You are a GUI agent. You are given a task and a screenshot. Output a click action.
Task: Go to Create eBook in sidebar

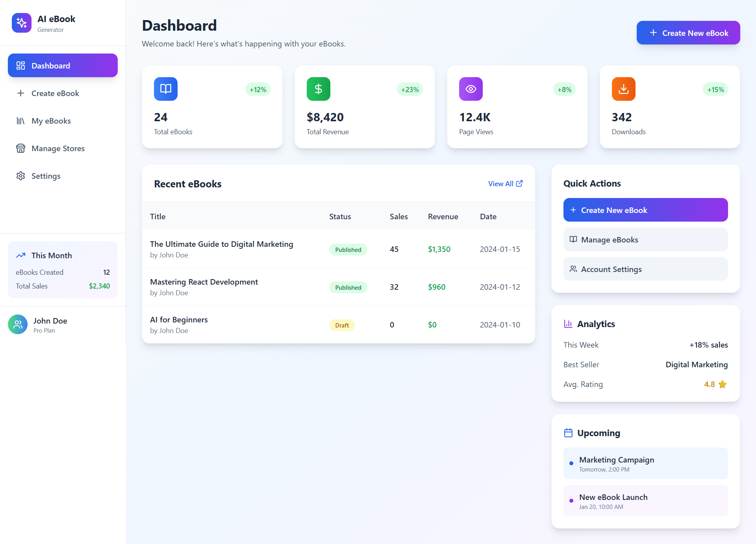coord(55,93)
